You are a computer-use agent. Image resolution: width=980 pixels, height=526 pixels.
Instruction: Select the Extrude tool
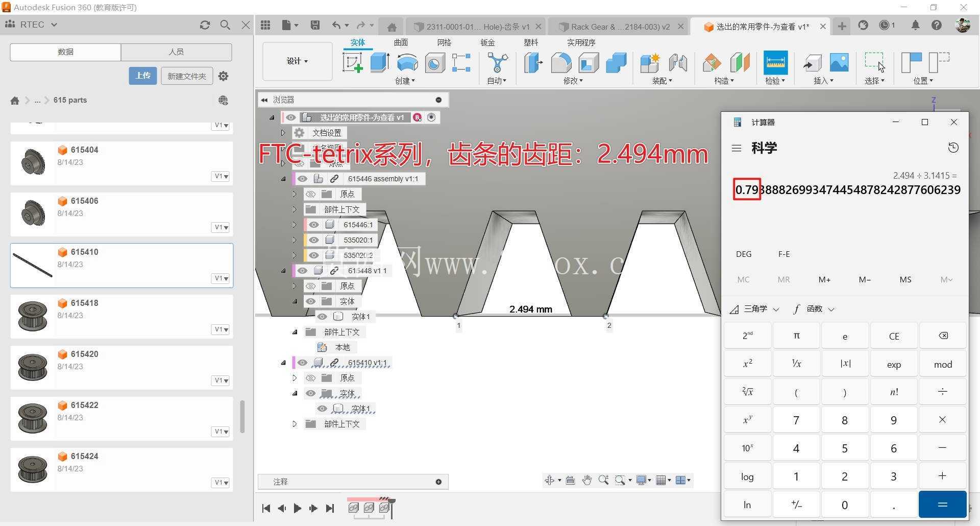pyautogui.click(x=380, y=63)
